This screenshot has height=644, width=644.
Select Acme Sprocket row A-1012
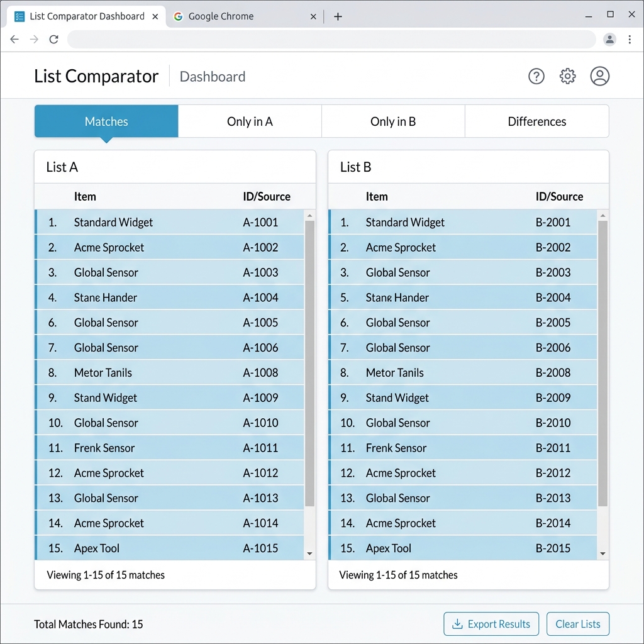click(170, 473)
